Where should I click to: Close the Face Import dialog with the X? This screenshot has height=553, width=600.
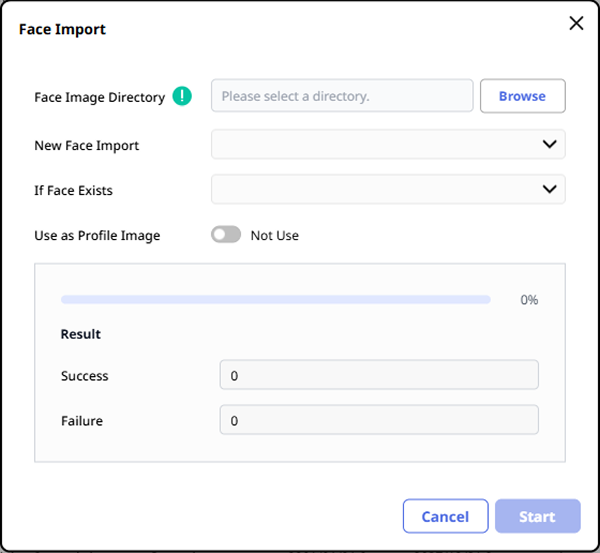(x=576, y=23)
